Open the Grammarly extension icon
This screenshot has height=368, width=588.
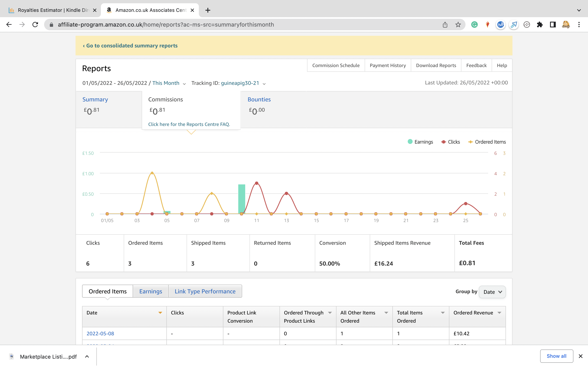tap(474, 25)
